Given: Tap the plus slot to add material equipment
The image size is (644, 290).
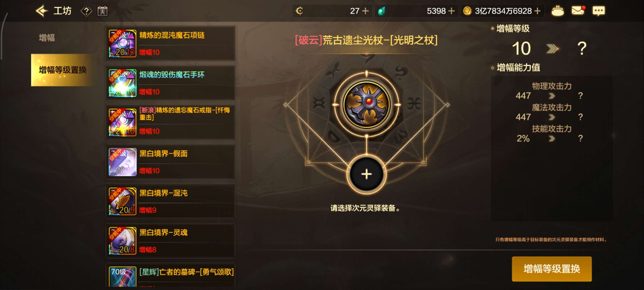Looking at the screenshot, I should (x=366, y=174).
